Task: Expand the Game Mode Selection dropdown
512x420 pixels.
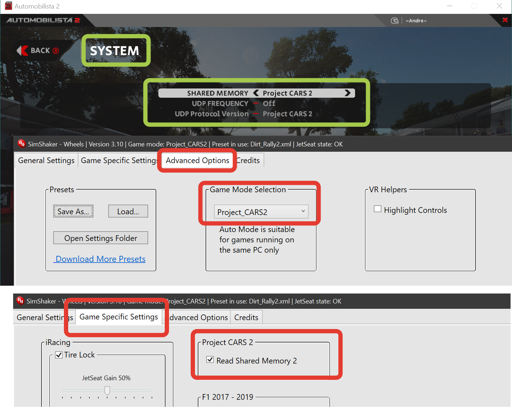Action: tap(261, 212)
